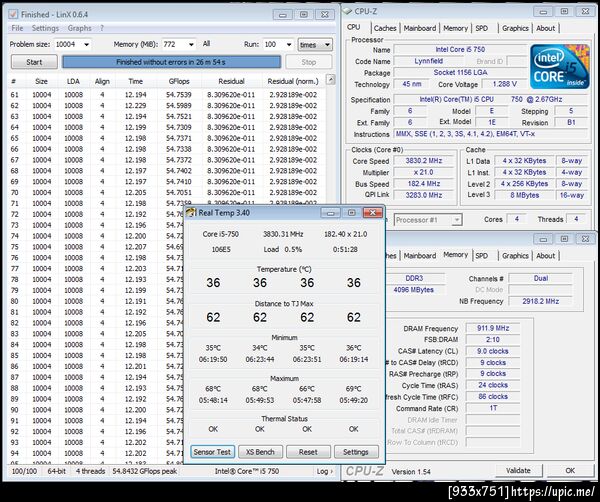Switch to the Caches tab in CPU-Z
The width and height of the screenshot is (600, 502).
pos(385,28)
